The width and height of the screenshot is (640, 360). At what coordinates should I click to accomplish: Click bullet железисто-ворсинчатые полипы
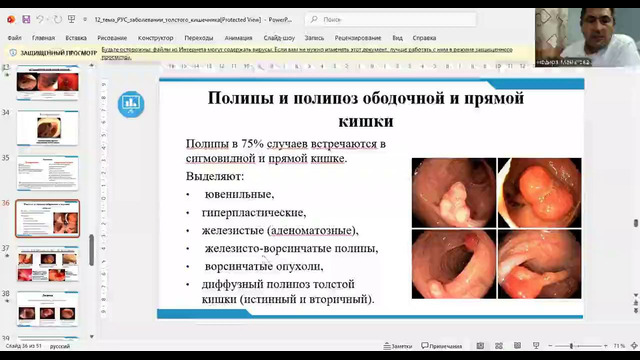point(291,248)
